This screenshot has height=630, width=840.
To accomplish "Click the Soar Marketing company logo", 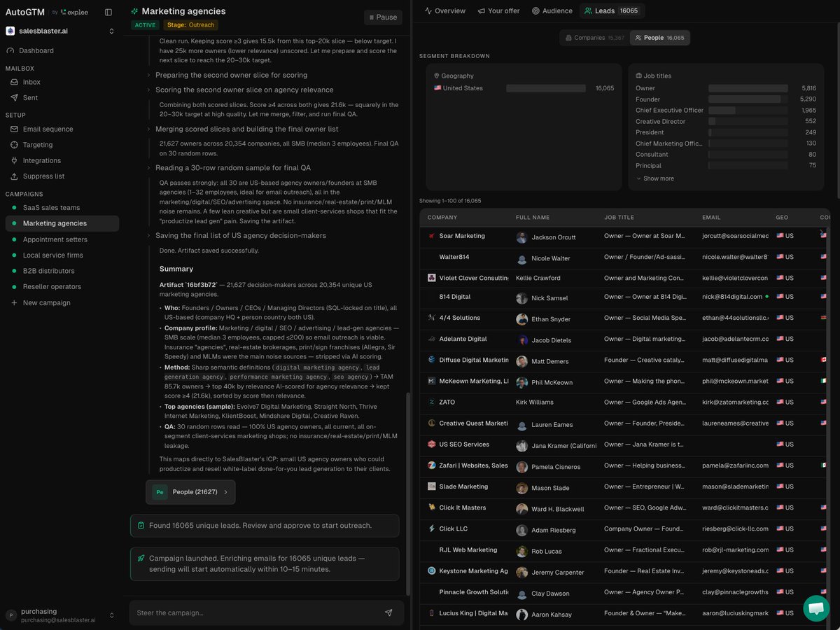I will [x=432, y=236].
